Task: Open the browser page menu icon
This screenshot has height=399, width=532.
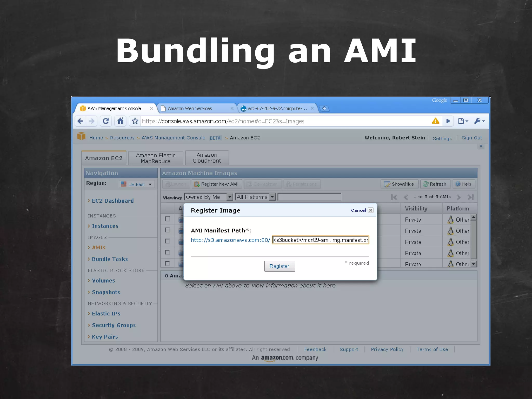Action: coord(463,121)
